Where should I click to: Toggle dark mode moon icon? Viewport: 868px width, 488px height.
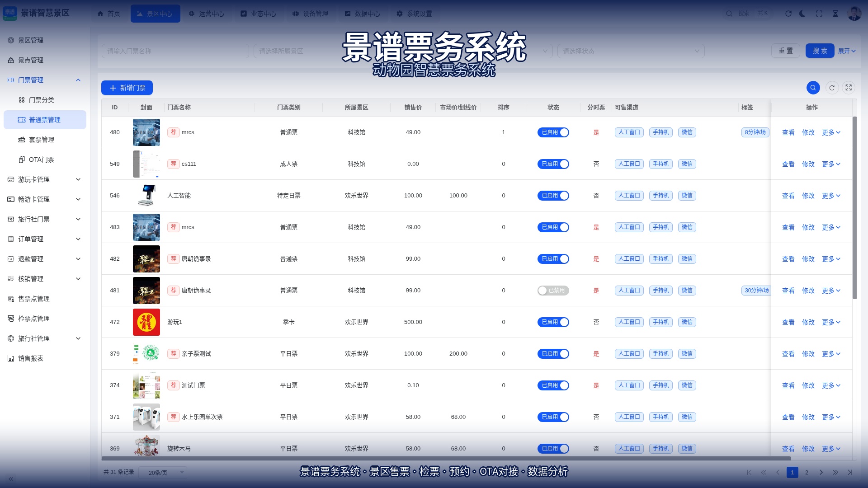point(803,14)
